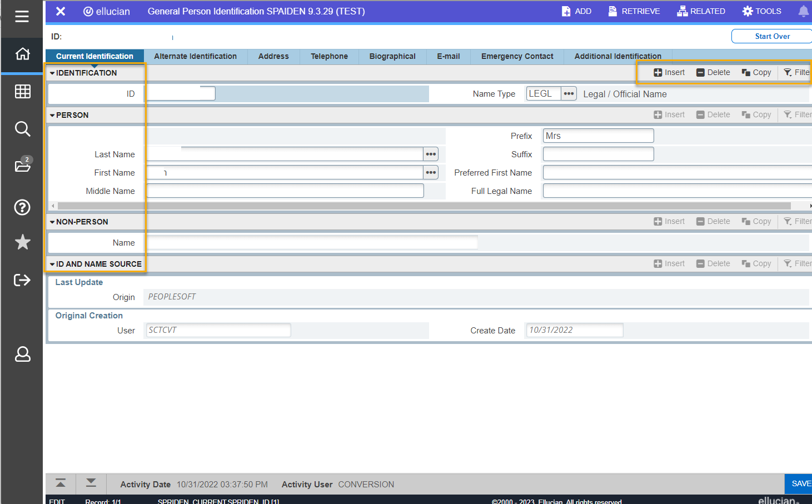The image size is (812, 504).
Task: Open the Name Type lookup ellipsis
Action: [x=569, y=93]
